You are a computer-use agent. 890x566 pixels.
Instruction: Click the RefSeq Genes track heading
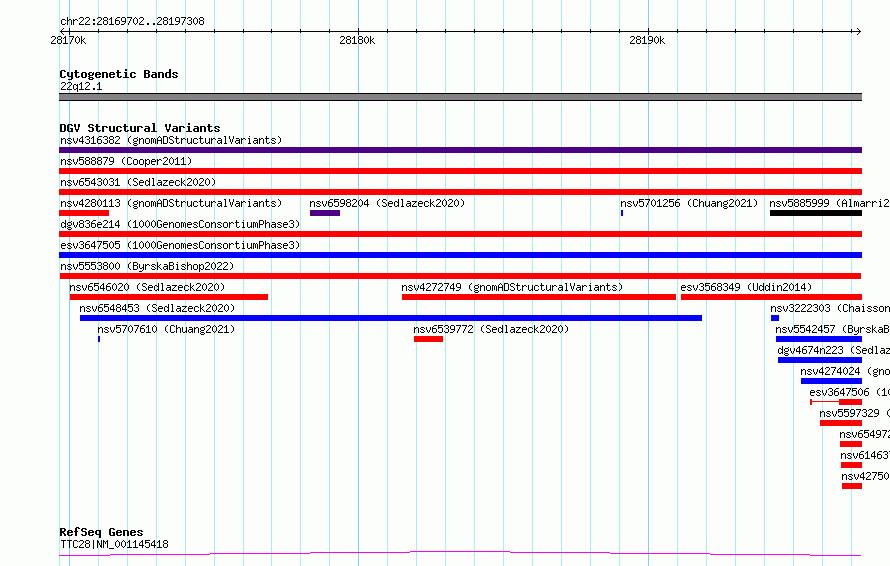pos(101,532)
